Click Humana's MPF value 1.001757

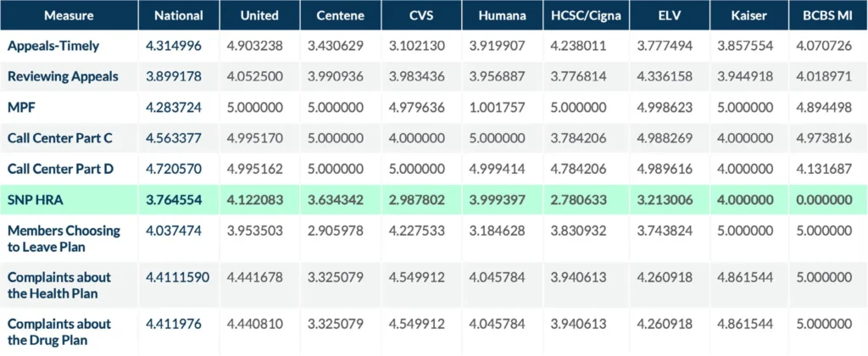coord(503,108)
